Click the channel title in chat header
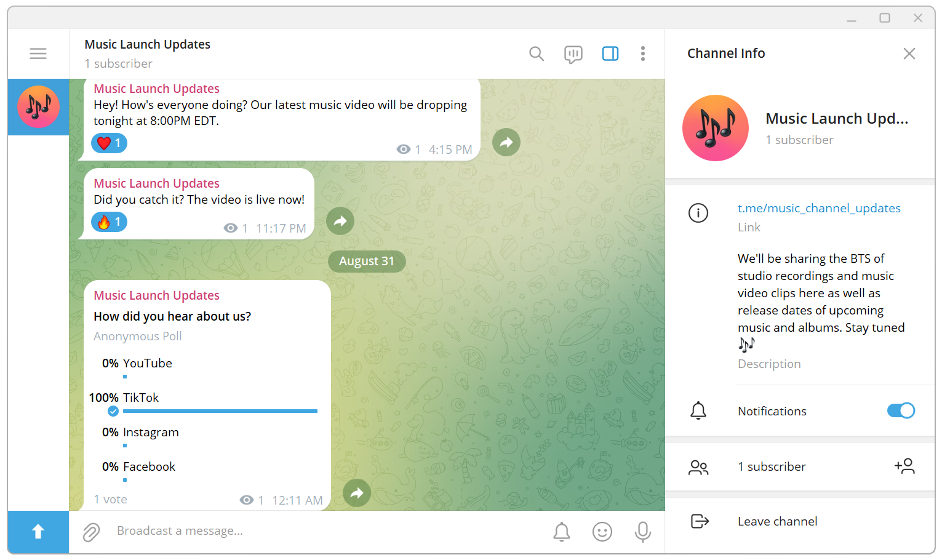The width and height of the screenshot is (942, 560). [x=148, y=44]
